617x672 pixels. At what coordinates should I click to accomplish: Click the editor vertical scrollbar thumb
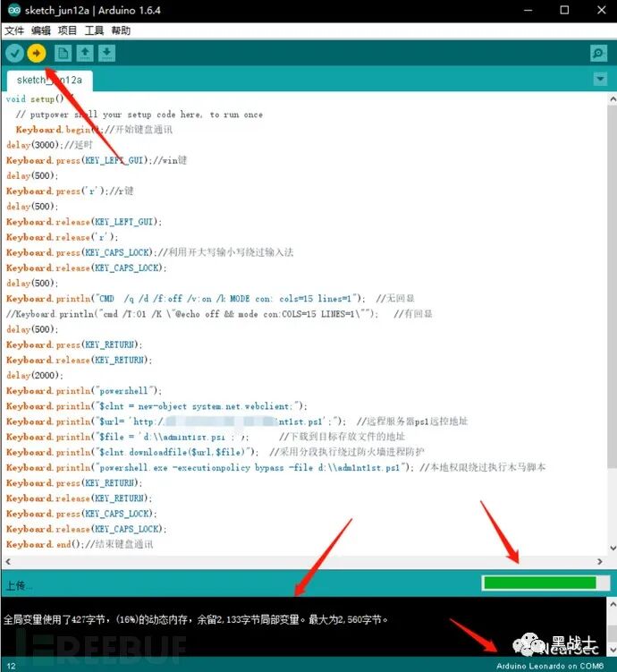pos(613,286)
